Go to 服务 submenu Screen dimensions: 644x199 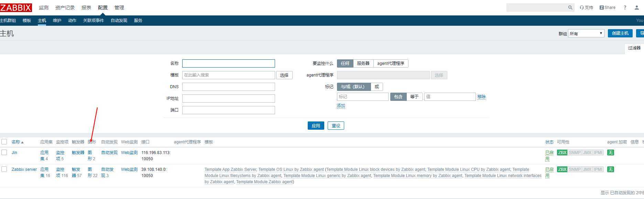click(138, 21)
